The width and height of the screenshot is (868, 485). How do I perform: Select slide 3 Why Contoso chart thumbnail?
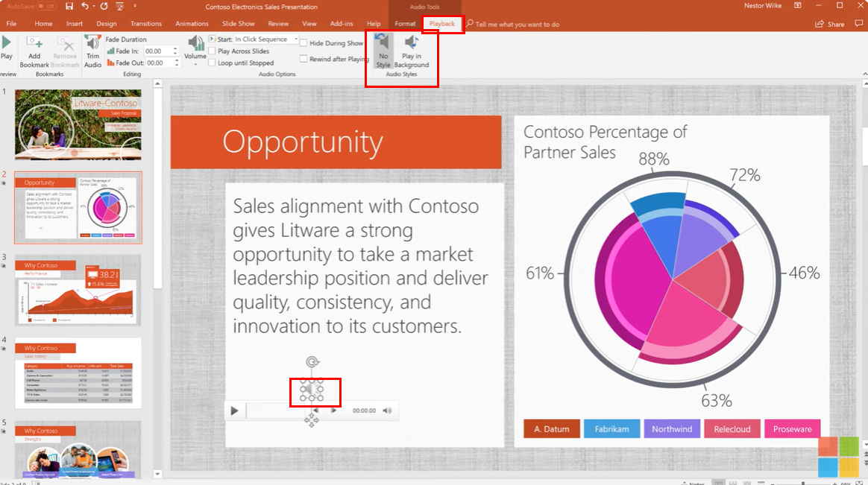tap(78, 290)
